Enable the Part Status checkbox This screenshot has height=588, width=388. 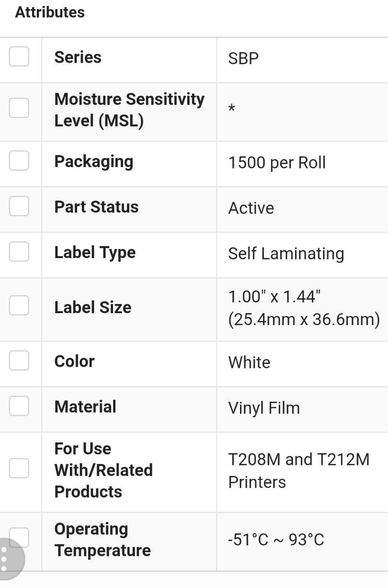point(19,206)
